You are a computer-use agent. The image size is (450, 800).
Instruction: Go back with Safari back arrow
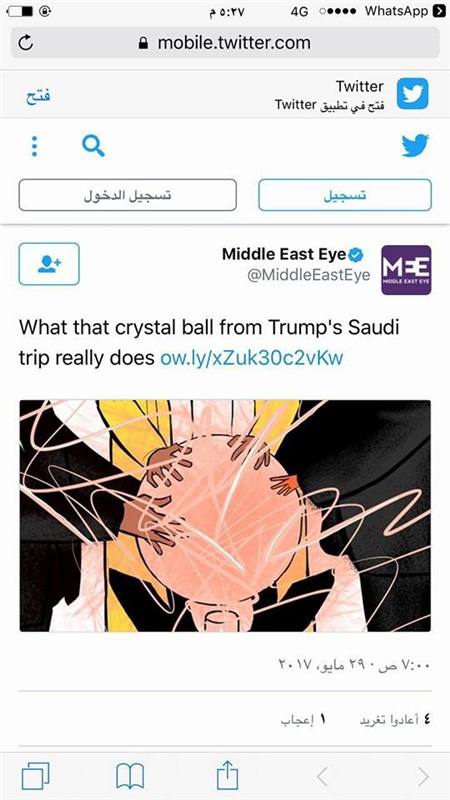tap(322, 777)
